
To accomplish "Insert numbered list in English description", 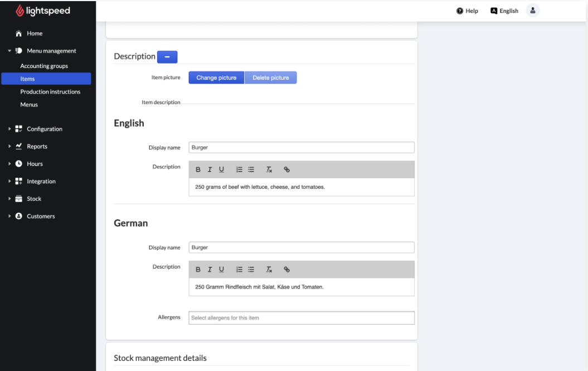I will [239, 170].
